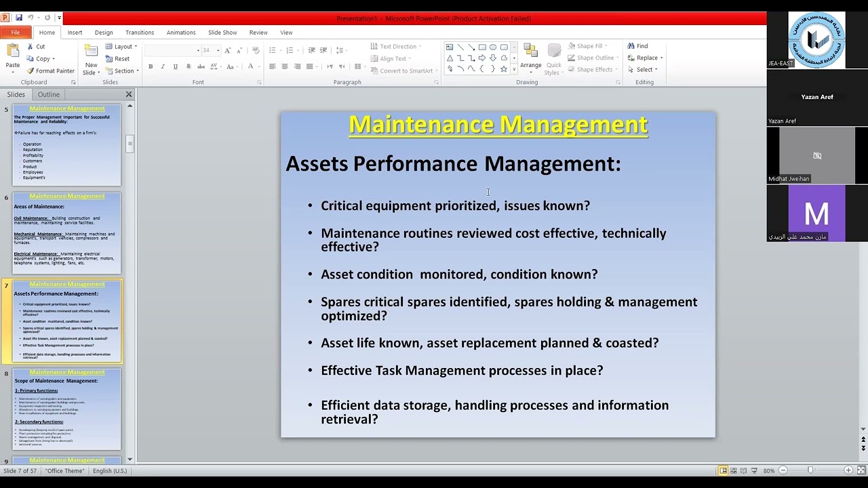
Task: Click Zoom Out minus button
Action: click(783, 470)
